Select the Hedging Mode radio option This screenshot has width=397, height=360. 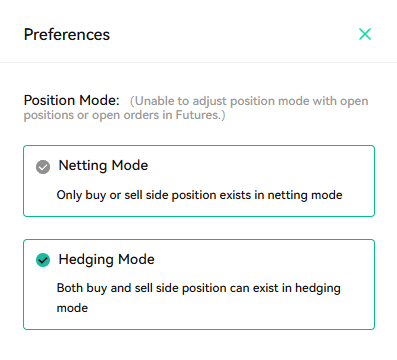pyautogui.click(x=43, y=260)
